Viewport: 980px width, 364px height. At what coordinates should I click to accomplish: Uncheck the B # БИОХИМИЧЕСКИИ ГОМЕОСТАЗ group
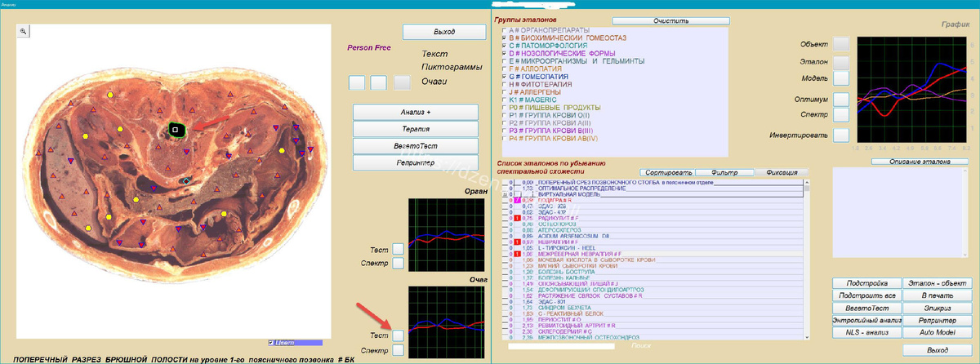pos(504,38)
